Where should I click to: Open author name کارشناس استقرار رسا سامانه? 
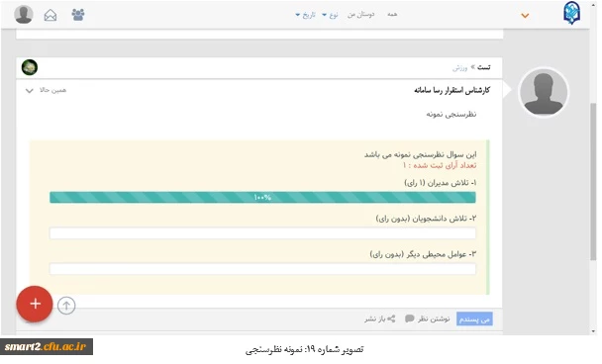(x=451, y=90)
